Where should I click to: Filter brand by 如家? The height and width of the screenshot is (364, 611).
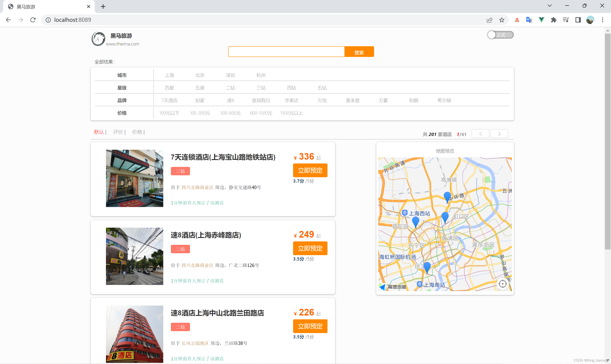(200, 100)
